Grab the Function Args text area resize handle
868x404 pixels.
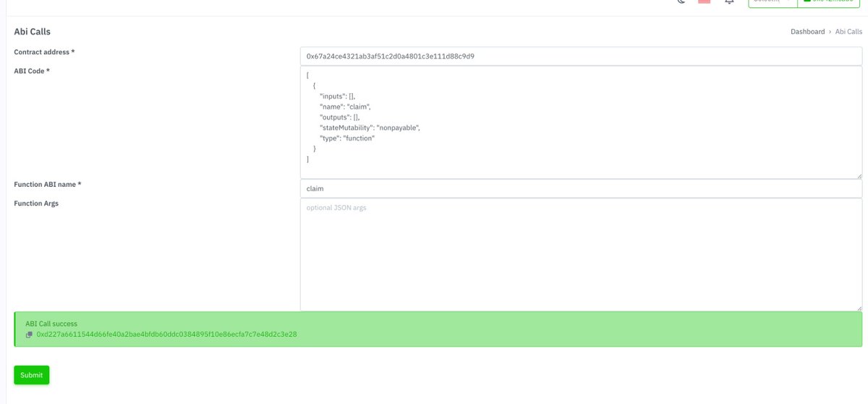[x=858, y=307]
